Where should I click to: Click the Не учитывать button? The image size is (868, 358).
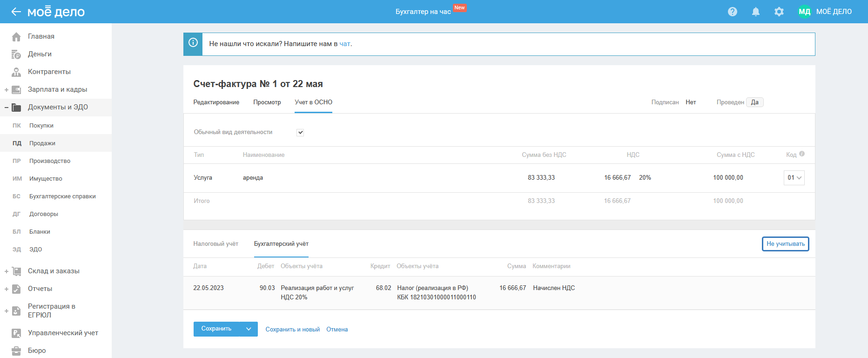[x=785, y=244]
